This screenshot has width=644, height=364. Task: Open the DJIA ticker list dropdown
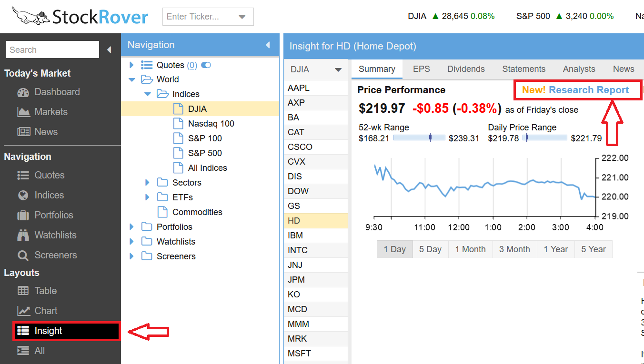(x=338, y=70)
